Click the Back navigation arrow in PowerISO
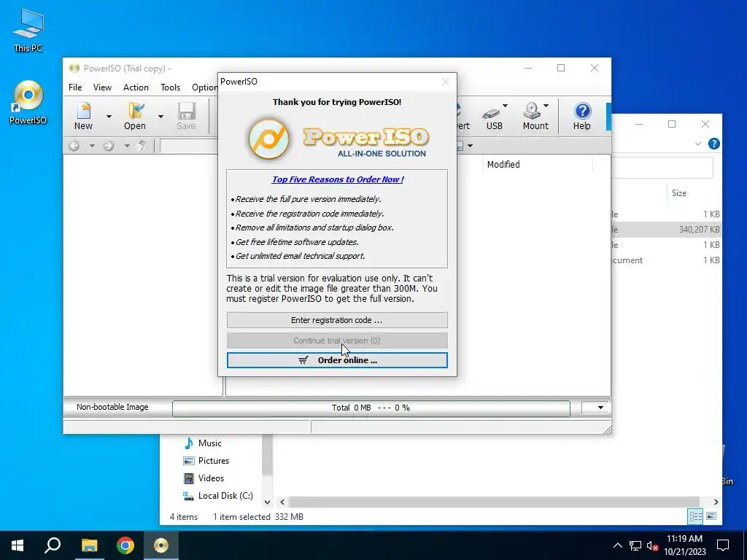 (74, 146)
